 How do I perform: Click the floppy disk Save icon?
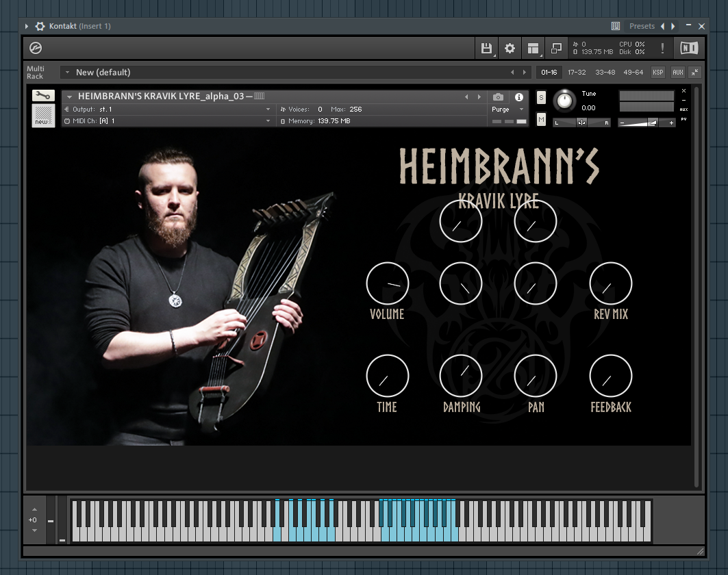(x=486, y=48)
